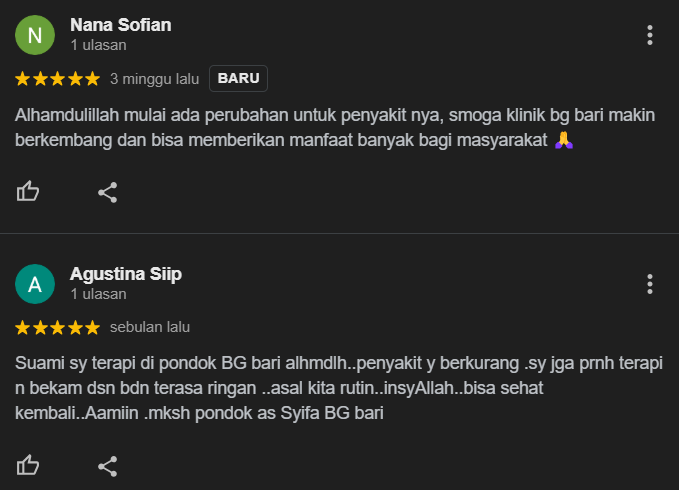679x490 pixels.
Task: Share Agustina Siip's review
Action: (x=107, y=466)
